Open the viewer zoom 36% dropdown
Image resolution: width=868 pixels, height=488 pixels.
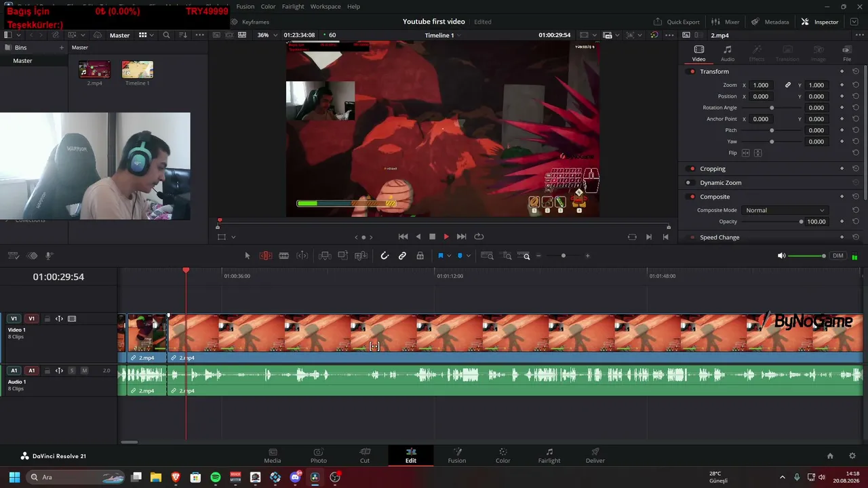coord(267,35)
